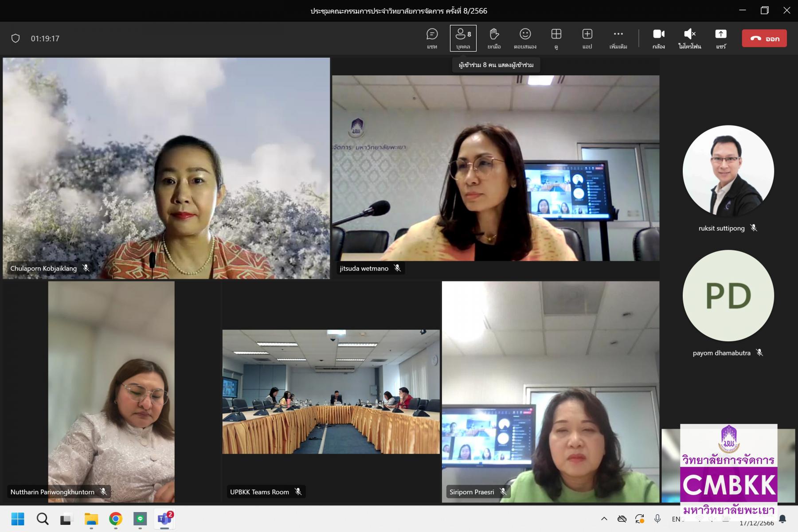The image size is (798, 532).
Task: Raise hand in the meeting
Action: click(x=494, y=39)
